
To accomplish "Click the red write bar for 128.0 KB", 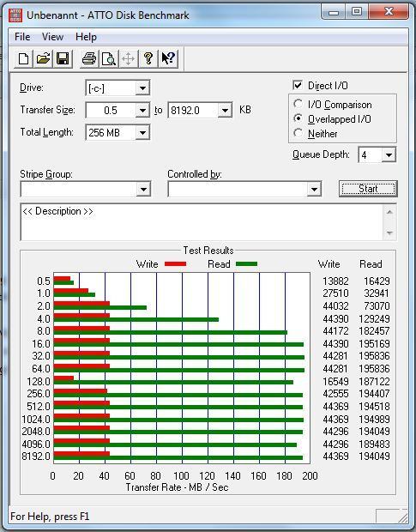I will coord(63,378).
